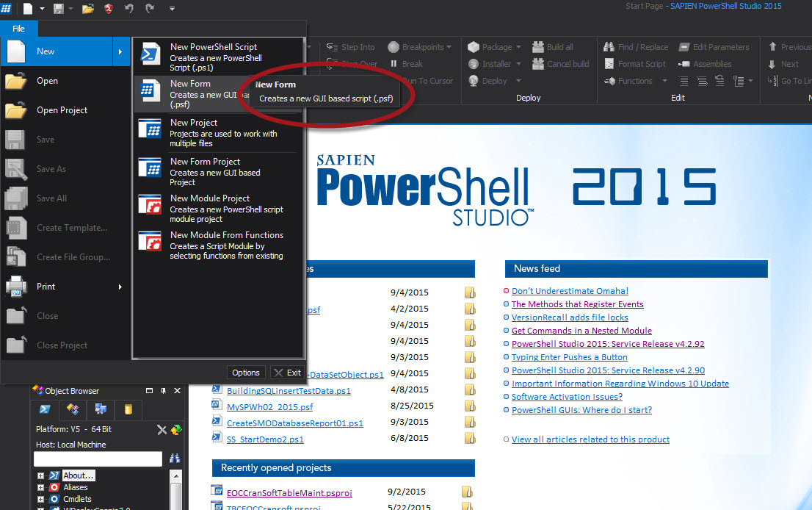Image resolution: width=812 pixels, height=510 pixels.
Task: Click Step Into in the ribbon
Action: (x=351, y=47)
